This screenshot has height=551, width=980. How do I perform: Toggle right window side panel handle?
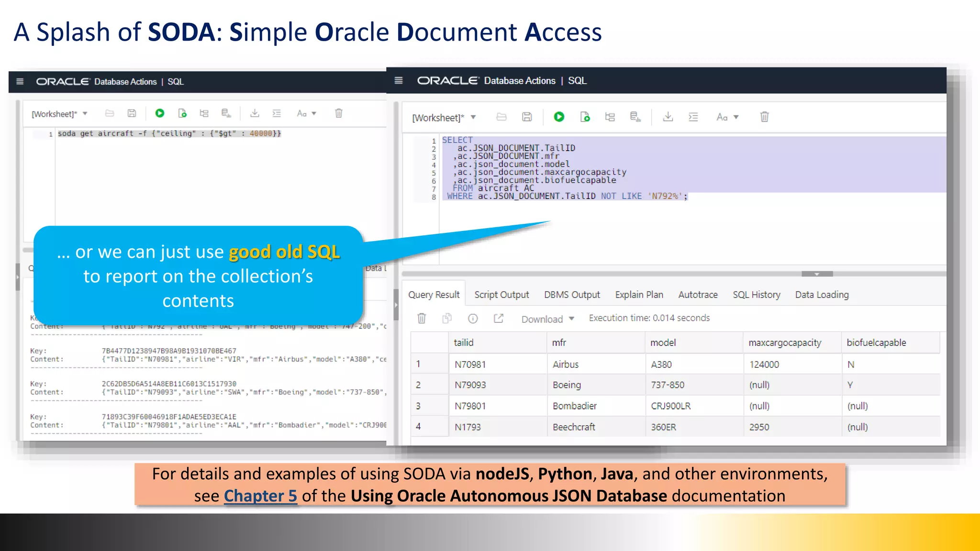pyautogui.click(x=396, y=305)
